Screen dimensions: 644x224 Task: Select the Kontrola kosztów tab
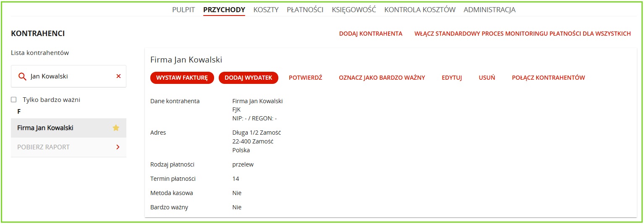coord(420,10)
